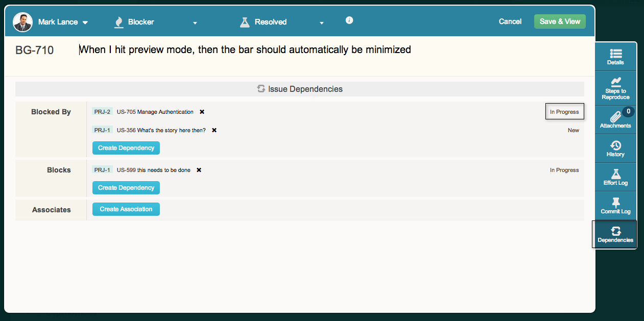Viewport: 644px width, 321px height.
Task: Remove US-705 Manage Authentication dependency
Action: pyautogui.click(x=202, y=112)
